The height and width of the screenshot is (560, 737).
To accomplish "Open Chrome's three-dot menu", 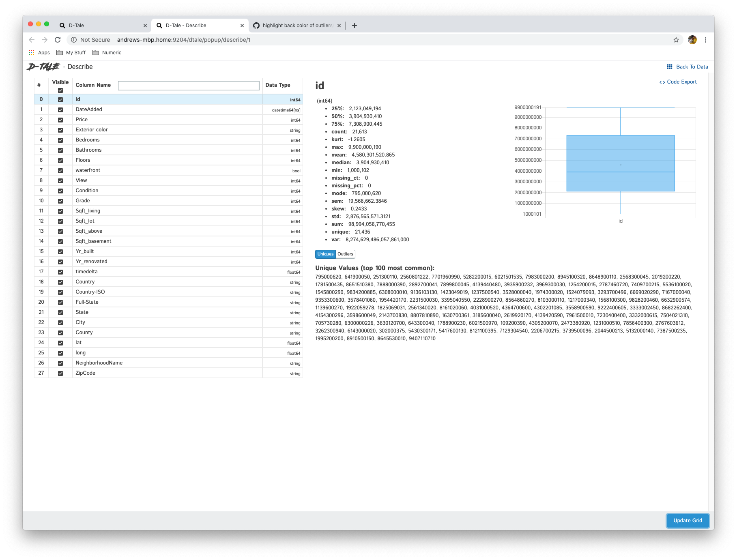I will [x=706, y=40].
